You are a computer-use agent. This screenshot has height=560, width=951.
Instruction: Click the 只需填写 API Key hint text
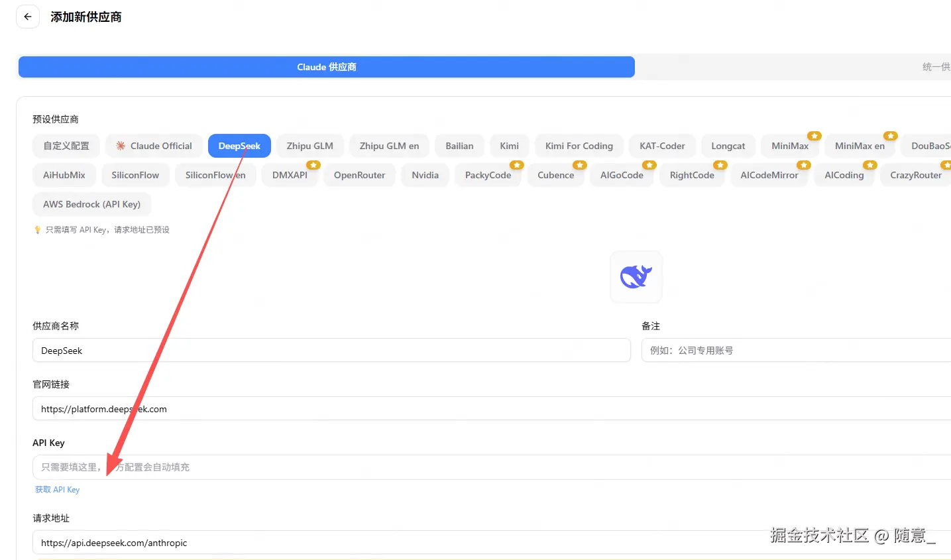107,230
